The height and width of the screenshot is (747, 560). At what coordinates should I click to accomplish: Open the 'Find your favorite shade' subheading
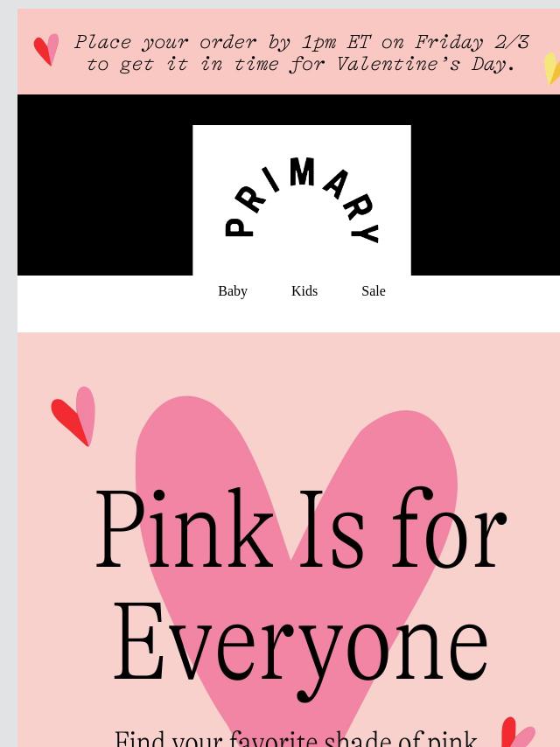pyautogui.click(x=296, y=738)
